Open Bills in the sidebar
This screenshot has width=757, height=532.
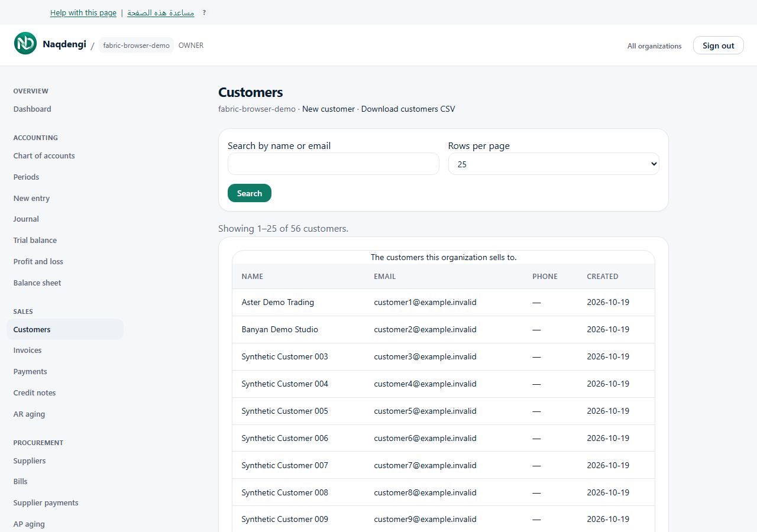(x=21, y=481)
